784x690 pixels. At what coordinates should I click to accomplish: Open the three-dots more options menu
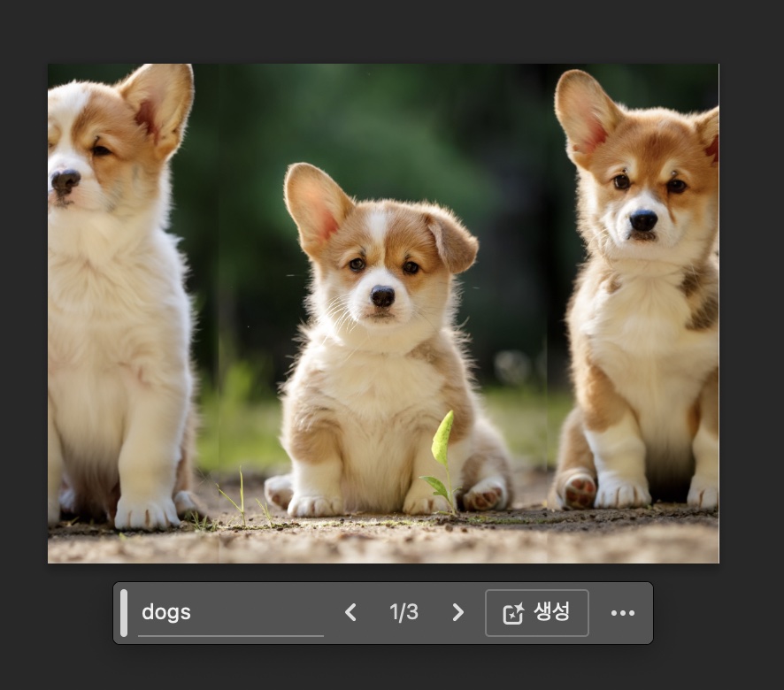[622, 613]
